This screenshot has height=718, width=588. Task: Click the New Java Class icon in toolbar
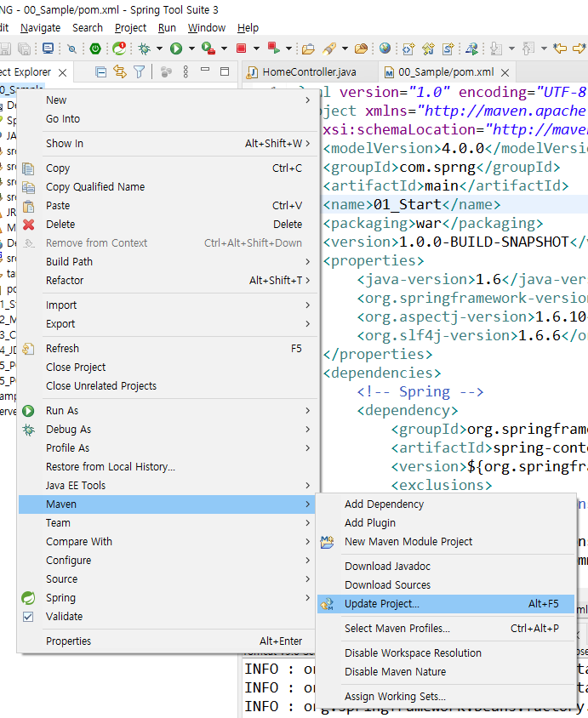pyautogui.click(x=429, y=48)
